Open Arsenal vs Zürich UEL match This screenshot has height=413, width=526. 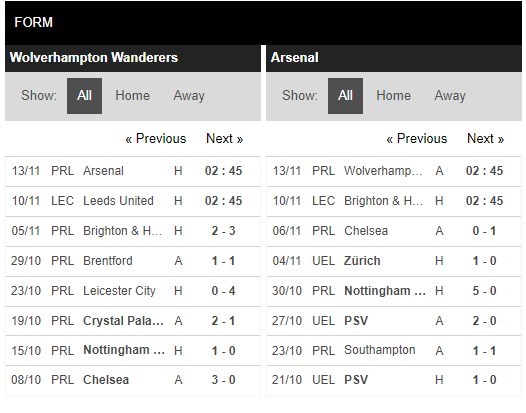point(394,261)
